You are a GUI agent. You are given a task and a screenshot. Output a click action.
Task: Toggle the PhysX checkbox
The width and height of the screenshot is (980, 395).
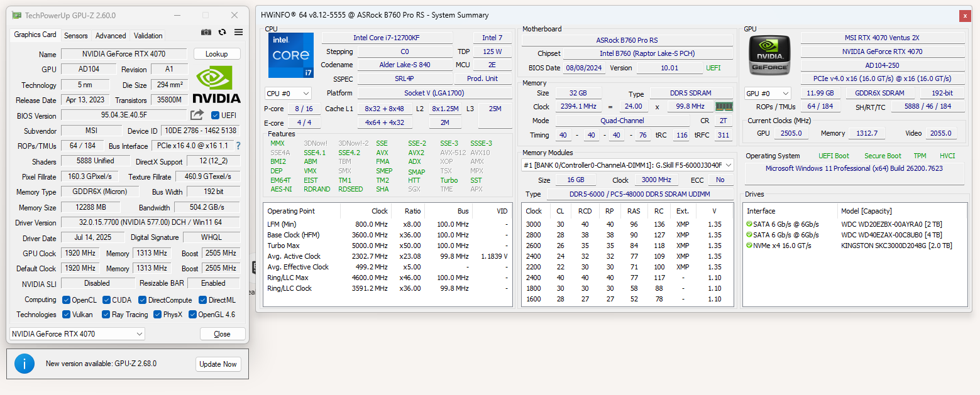pos(157,315)
